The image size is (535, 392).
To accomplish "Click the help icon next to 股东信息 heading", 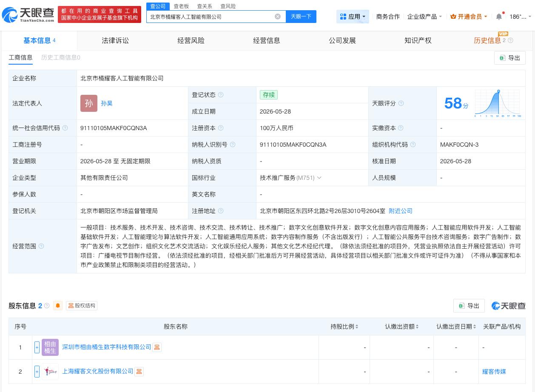I will coord(47,306).
